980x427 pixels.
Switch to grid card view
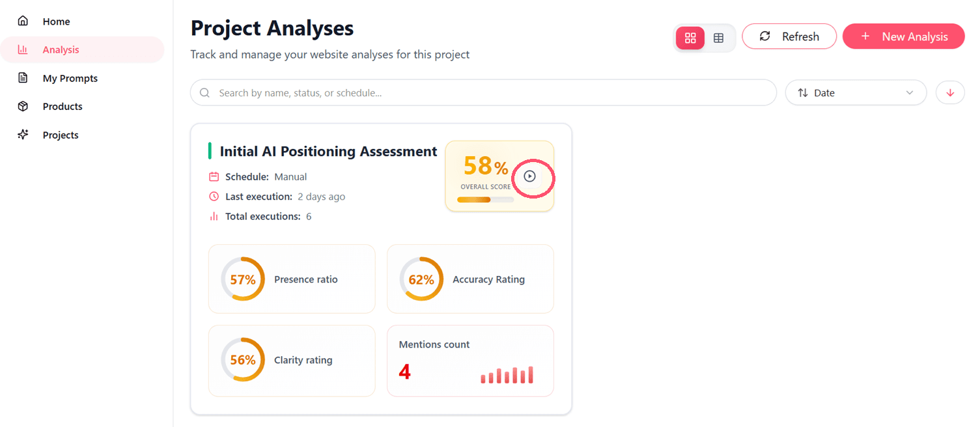coord(690,38)
